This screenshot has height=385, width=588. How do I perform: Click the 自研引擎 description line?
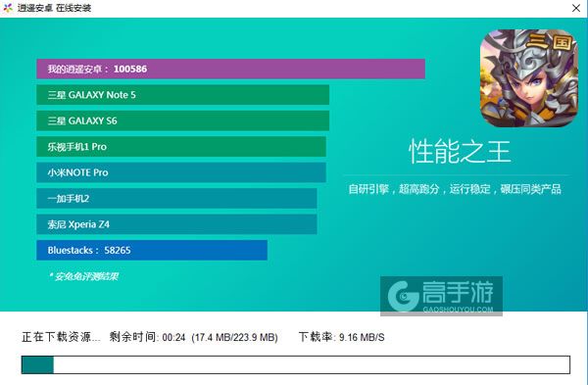[x=455, y=189]
